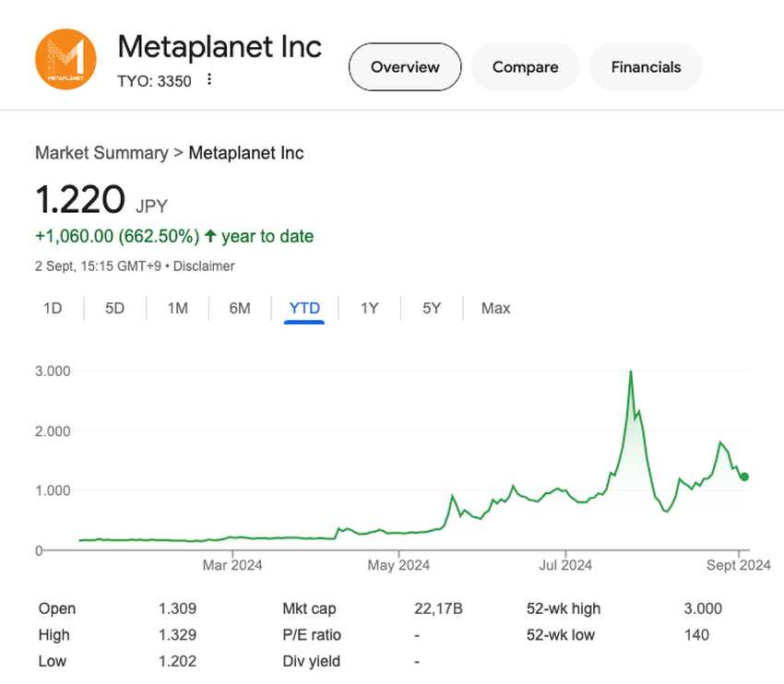
Task: Show the 6M chart range
Action: pyautogui.click(x=240, y=308)
